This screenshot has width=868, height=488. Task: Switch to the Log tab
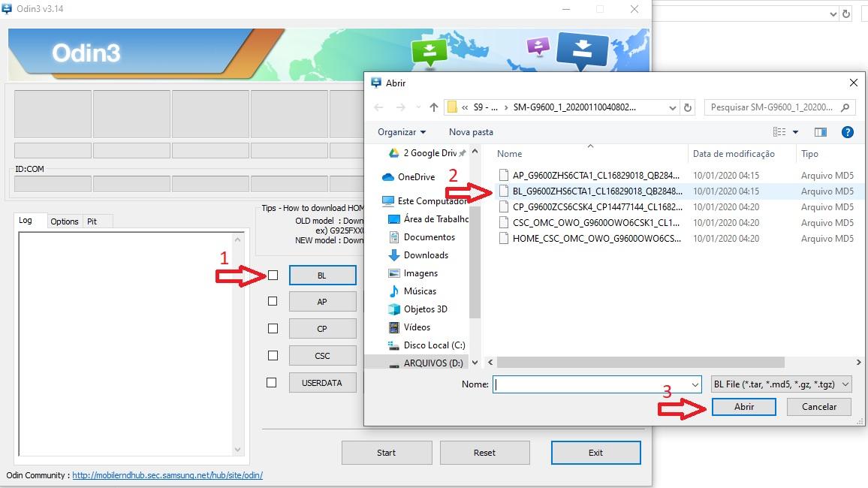pyautogui.click(x=26, y=220)
